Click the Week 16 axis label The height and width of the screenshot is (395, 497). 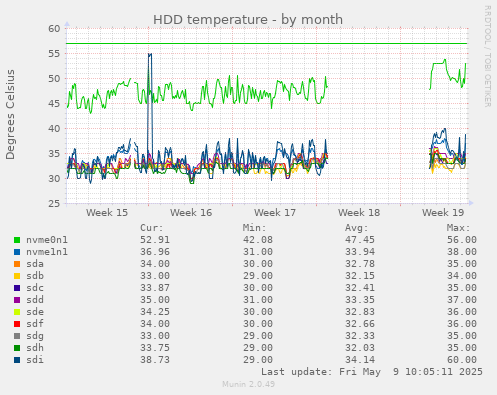[191, 213]
